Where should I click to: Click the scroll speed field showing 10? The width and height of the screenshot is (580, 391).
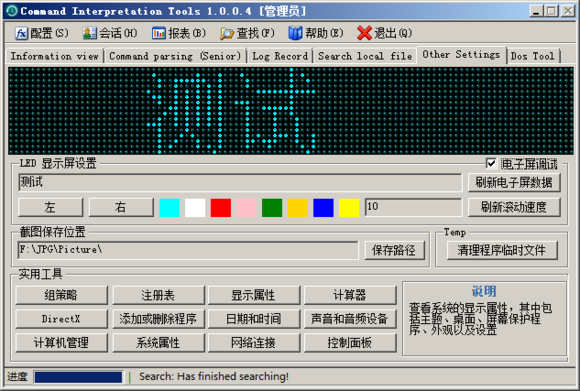click(414, 207)
